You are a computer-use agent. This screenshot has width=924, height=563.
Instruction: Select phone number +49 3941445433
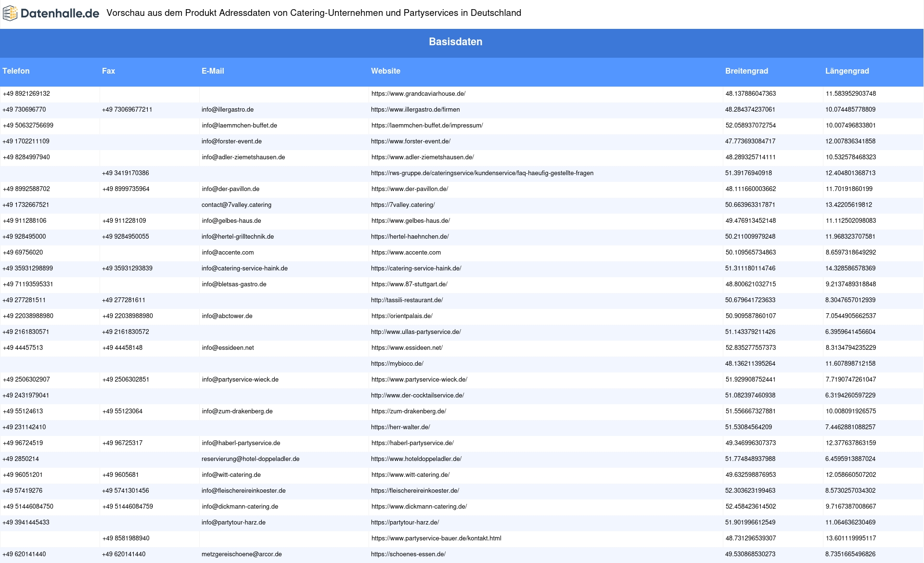pyautogui.click(x=26, y=523)
